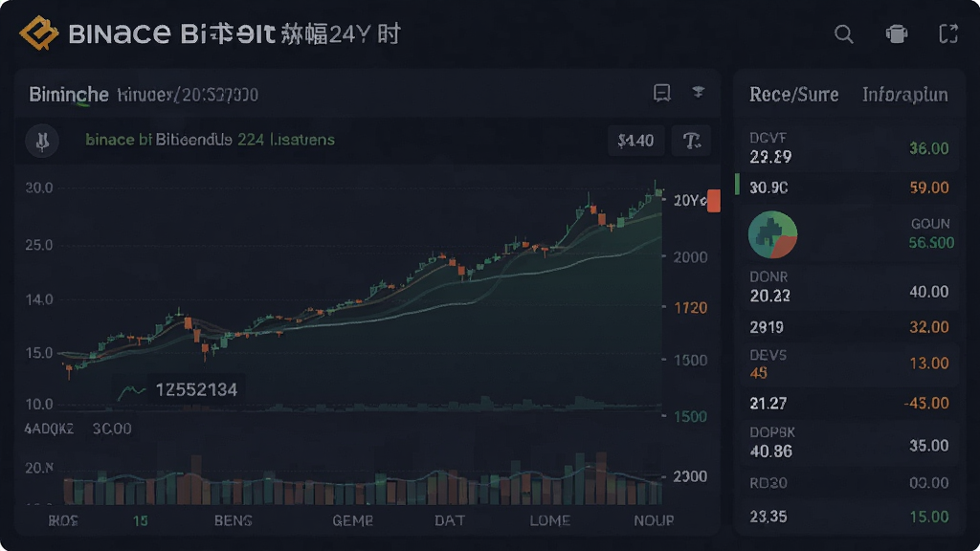Select the DONR 20.23 row
The width and height of the screenshot is (980, 551).
[849, 286]
